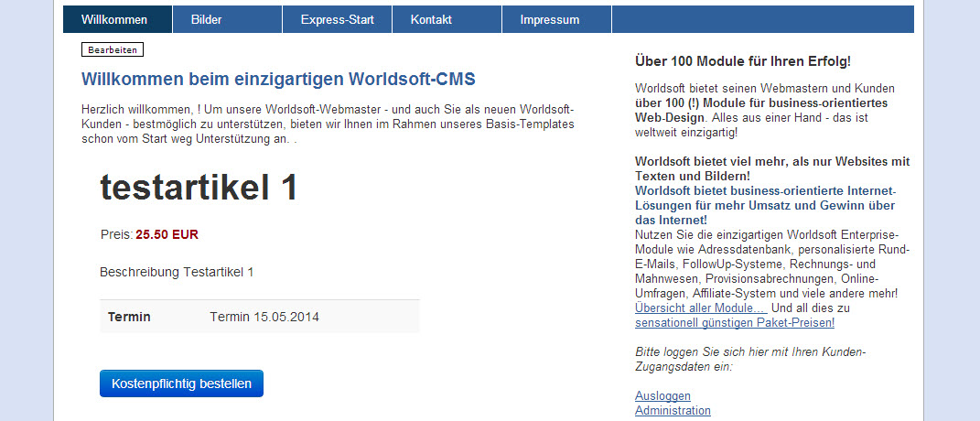Open the Kontakt page
The width and height of the screenshot is (980, 421).
(447, 19)
